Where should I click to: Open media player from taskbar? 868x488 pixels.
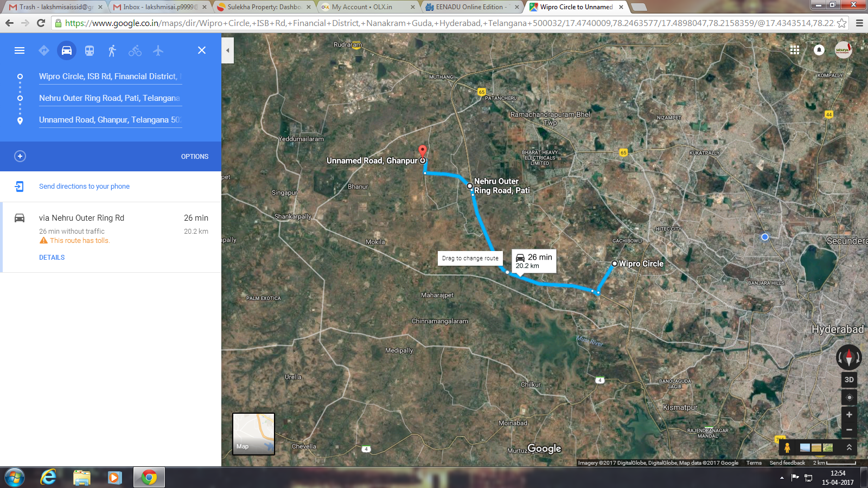(x=114, y=478)
